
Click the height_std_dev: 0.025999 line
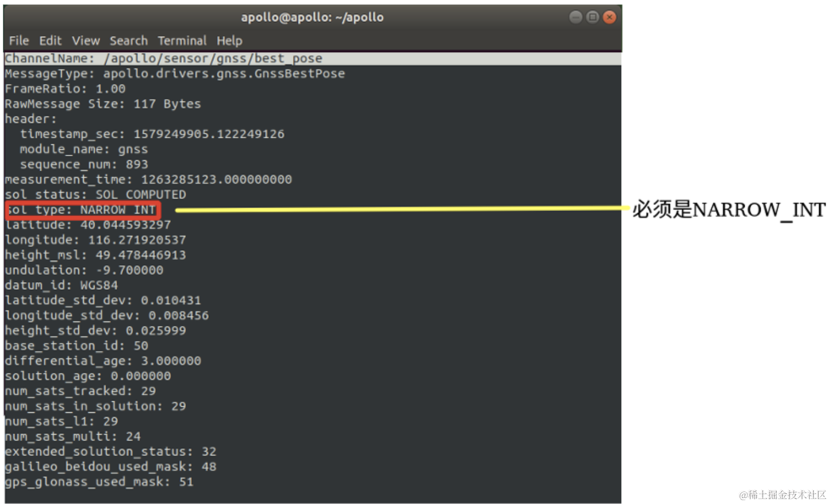coord(95,331)
